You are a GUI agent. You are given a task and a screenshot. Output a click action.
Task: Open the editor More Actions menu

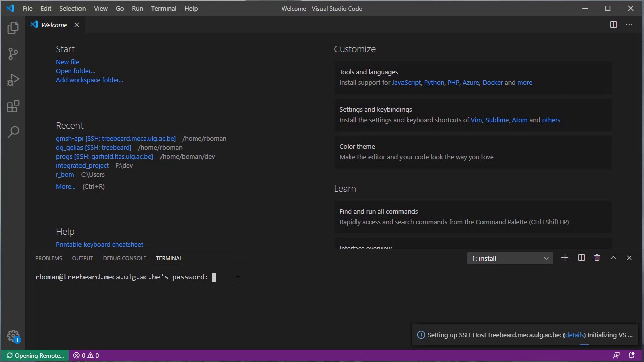coord(629,25)
